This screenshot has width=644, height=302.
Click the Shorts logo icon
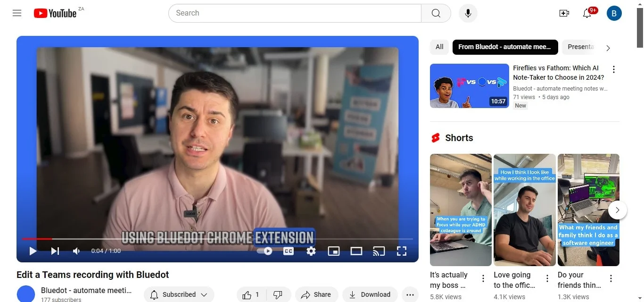click(x=436, y=138)
